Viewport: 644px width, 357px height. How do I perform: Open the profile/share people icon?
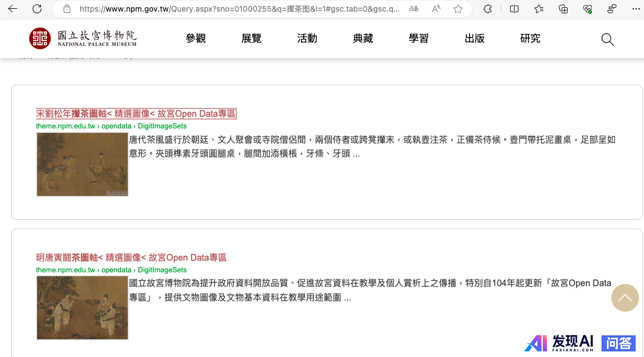pos(612,9)
